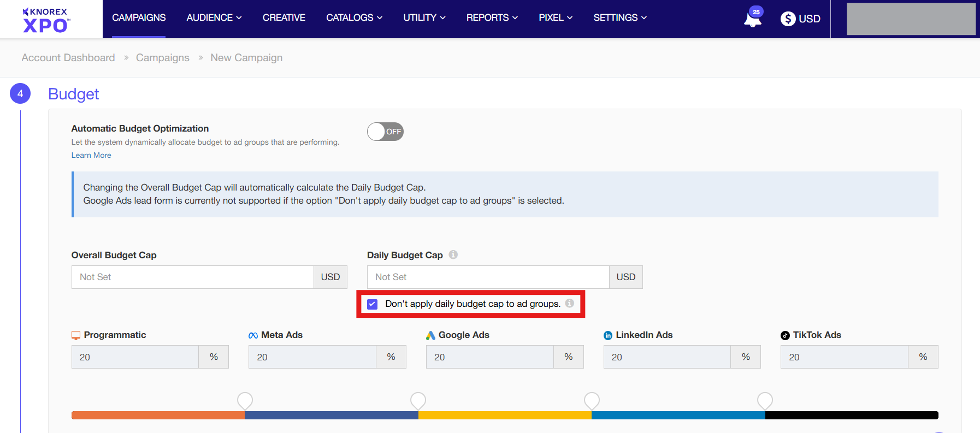980x433 pixels.
Task: Open the Settings dropdown menu
Action: (x=620, y=17)
